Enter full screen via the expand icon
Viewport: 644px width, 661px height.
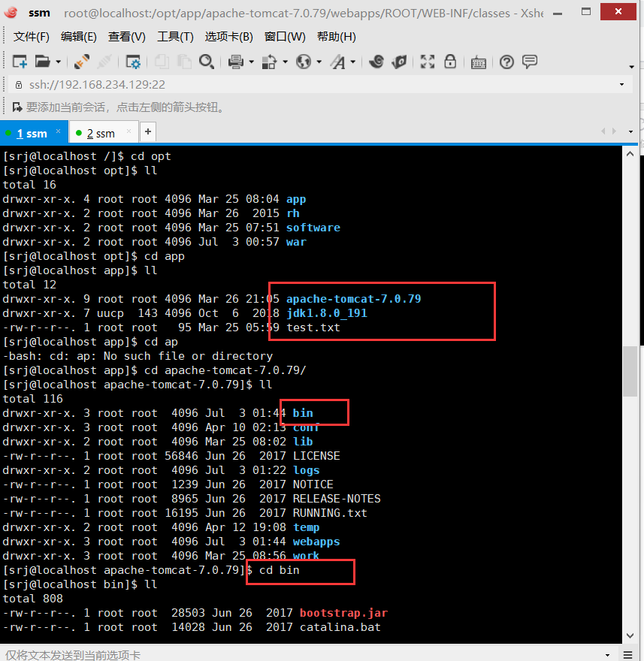click(428, 62)
